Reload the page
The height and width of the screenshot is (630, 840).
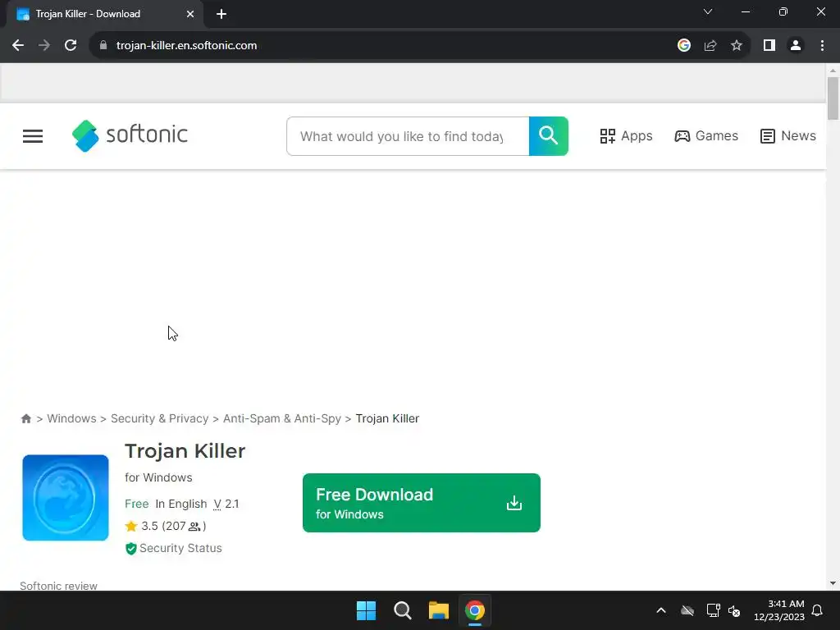point(71,46)
